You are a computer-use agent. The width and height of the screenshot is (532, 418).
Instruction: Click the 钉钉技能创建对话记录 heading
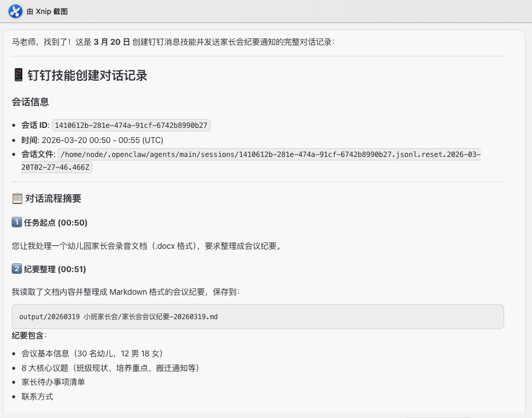[x=87, y=75]
